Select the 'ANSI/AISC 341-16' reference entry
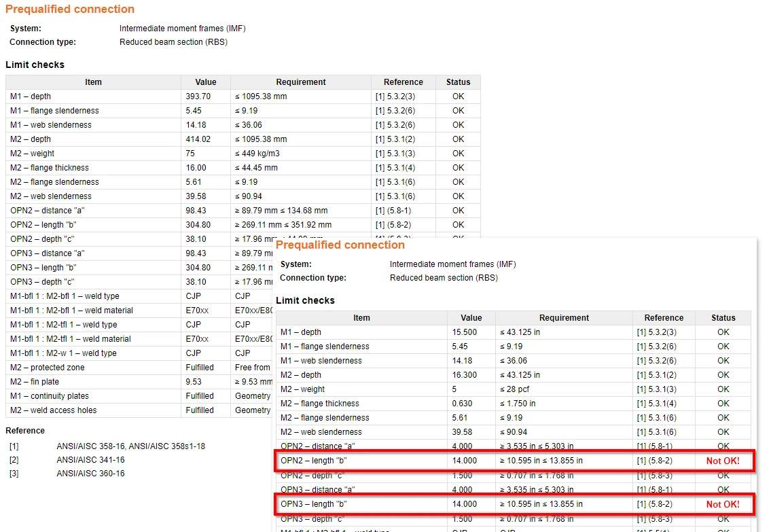The height and width of the screenshot is (532, 771). point(90,460)
